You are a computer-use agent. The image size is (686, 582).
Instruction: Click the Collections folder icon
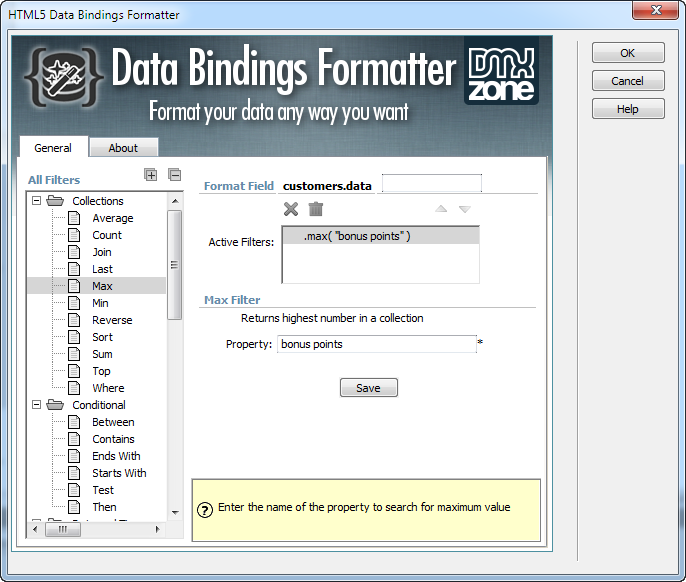click(55, 201)
